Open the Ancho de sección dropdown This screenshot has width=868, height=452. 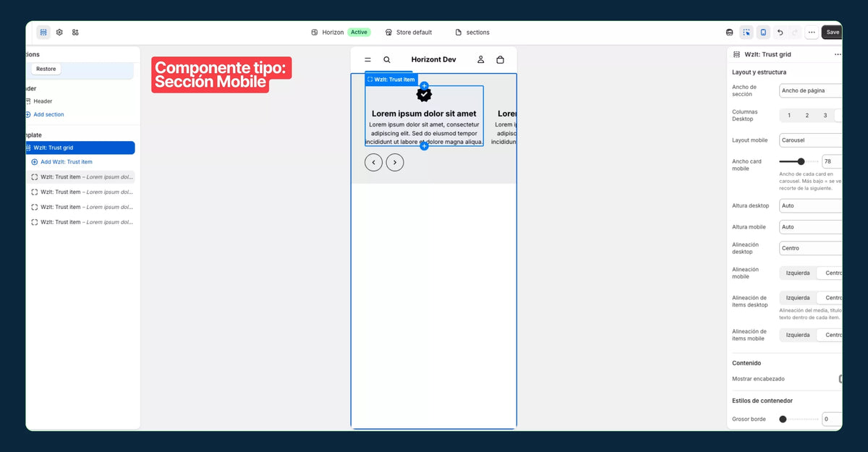point(811,91)
